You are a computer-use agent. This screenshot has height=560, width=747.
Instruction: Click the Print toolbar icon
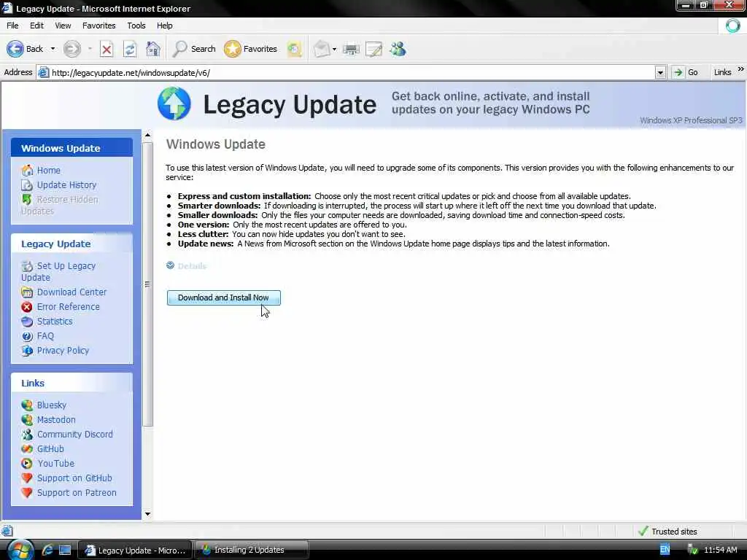tap(351, 49)
